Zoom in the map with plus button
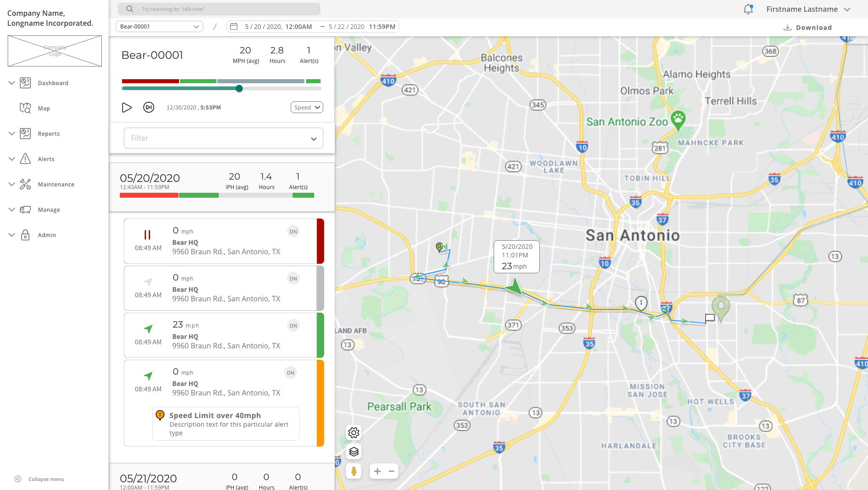Screen dimensions: 868x490 pyautogui.click(x=377, y=471)
